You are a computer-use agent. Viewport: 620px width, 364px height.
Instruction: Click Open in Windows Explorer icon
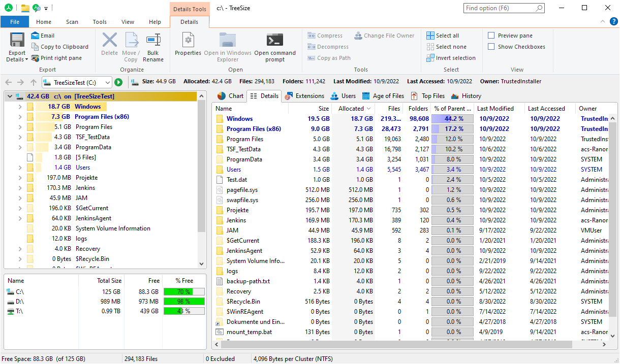pos(228,40)
